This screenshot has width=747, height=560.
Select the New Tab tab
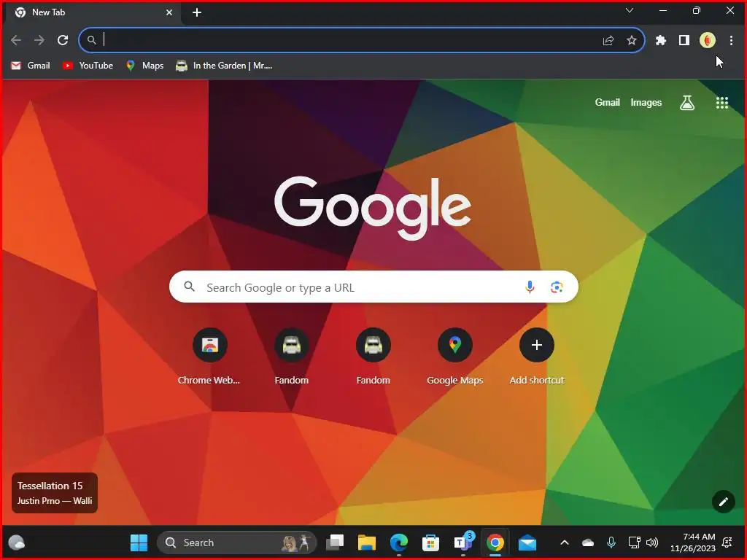(x=93, y=12)
